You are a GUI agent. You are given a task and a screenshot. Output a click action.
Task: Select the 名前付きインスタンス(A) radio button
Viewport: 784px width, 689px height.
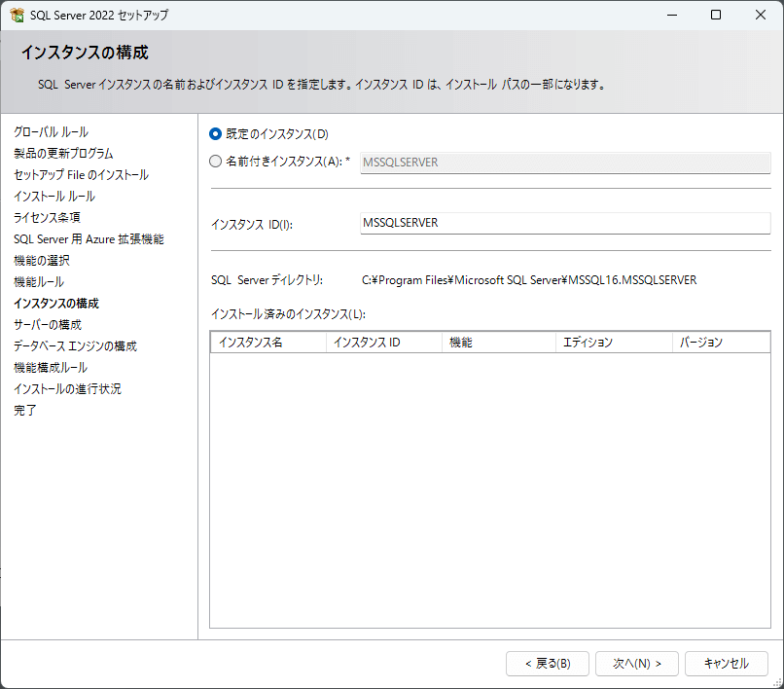(x=216, y=162)
